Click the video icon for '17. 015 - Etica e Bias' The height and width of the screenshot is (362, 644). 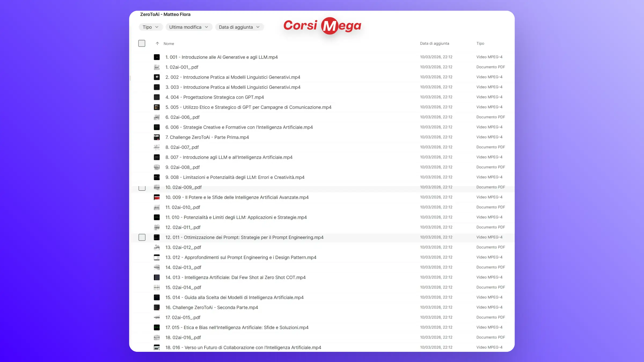157,327
